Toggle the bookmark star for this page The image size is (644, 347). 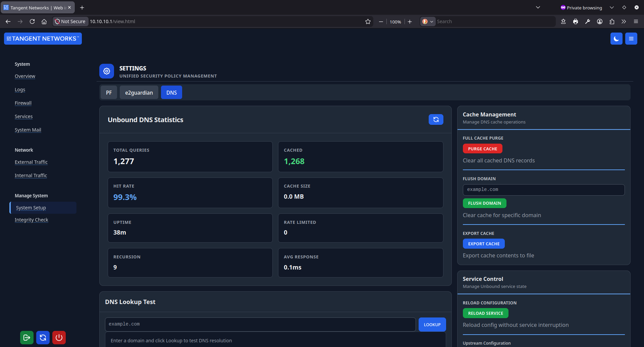(x=368, y=21)
